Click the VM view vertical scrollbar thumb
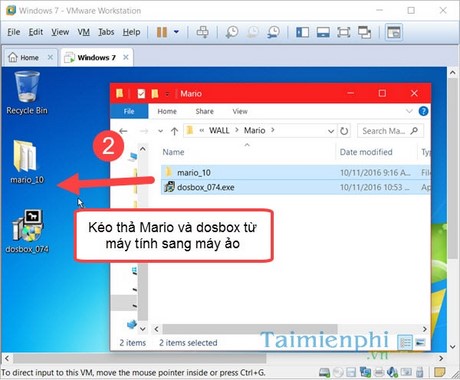This screenshot has width=460, height=380. (x=453, y=168)
